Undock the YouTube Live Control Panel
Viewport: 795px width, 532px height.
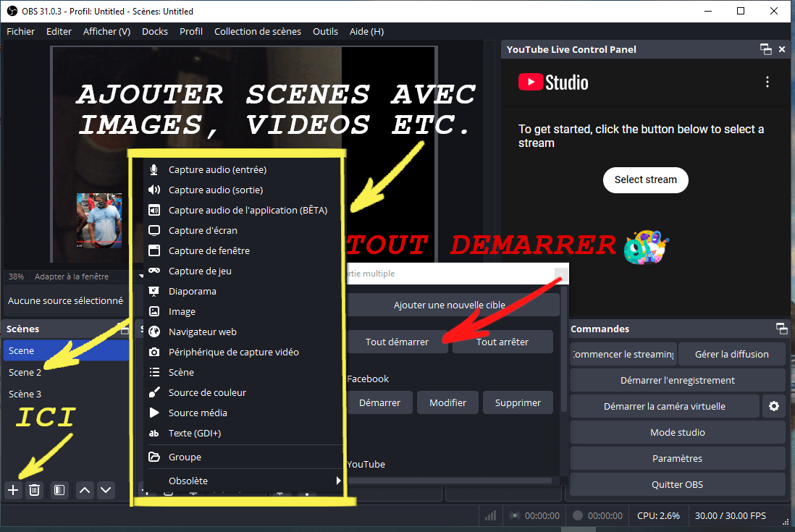coord(765,49)
